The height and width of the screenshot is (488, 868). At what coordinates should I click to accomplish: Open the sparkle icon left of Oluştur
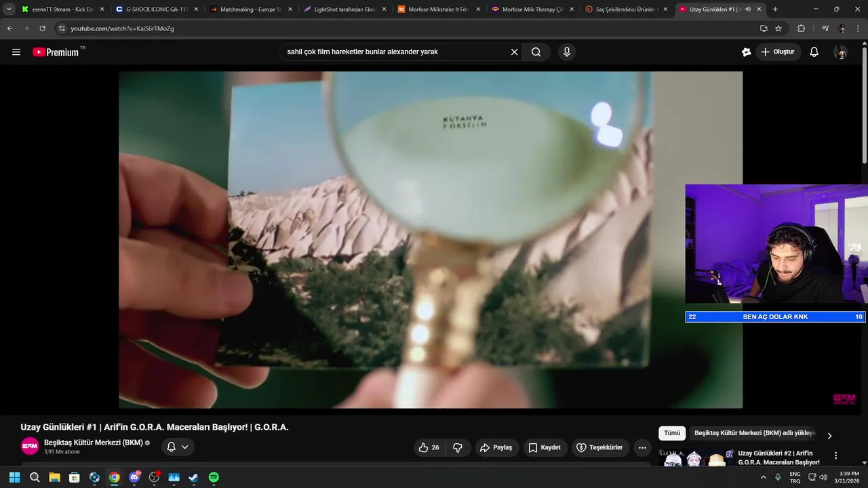point(746,52)
